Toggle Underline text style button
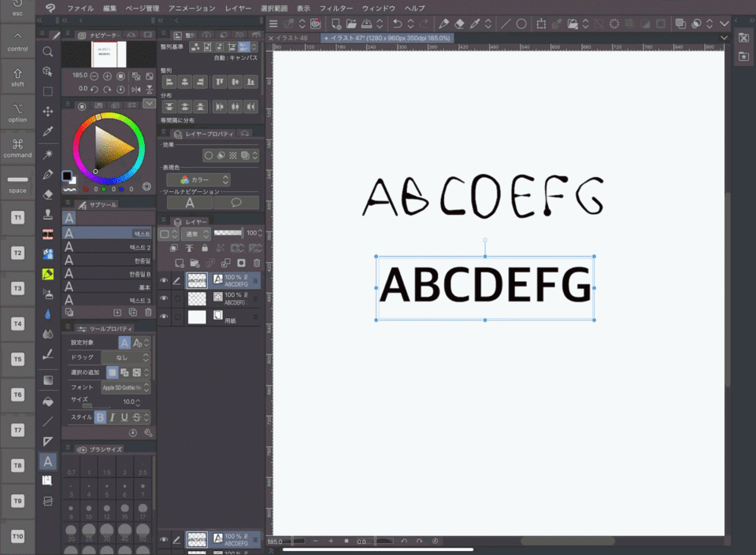 (124, 417)
